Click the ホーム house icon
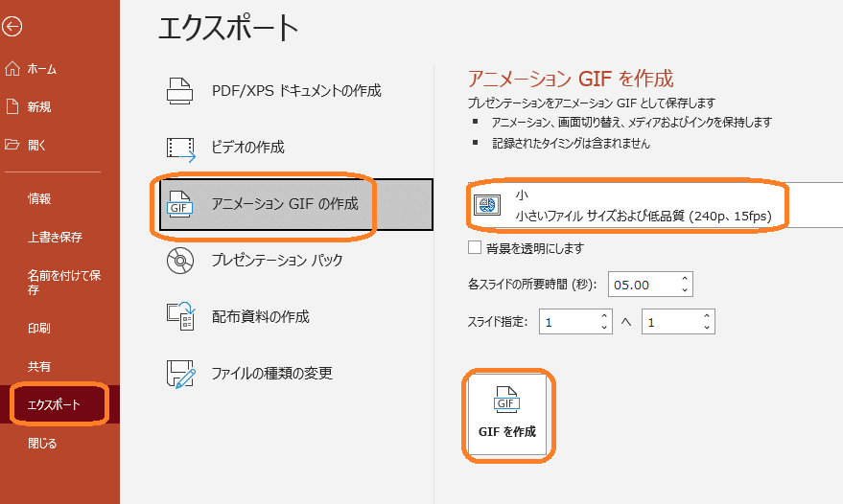Image resolution: width=843 pixels, height=504 pixels. click(x=12, y=69)
